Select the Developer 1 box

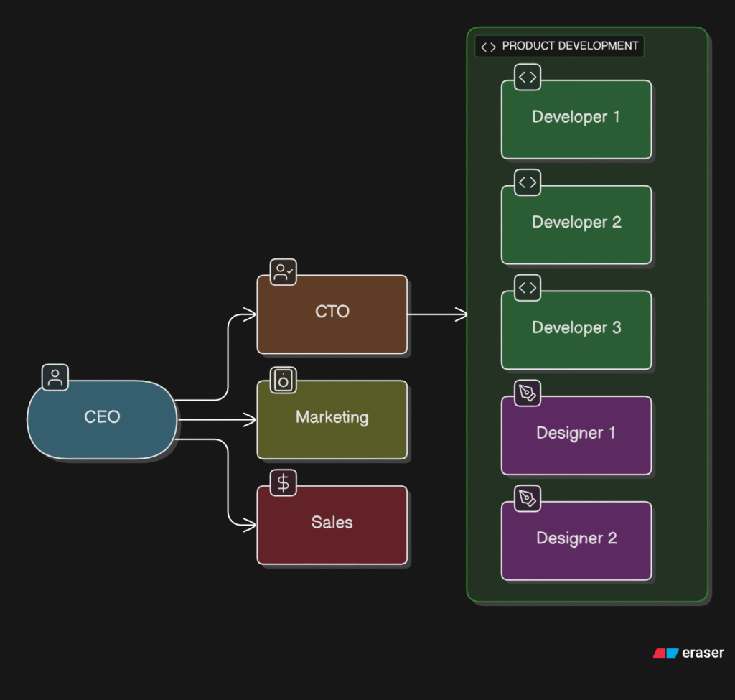[x=576, y=119]
